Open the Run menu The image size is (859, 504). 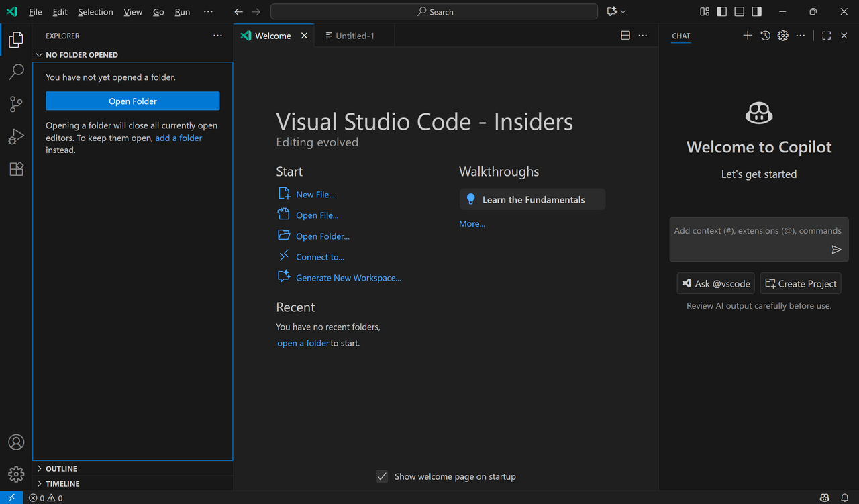(x=182, y=11)
